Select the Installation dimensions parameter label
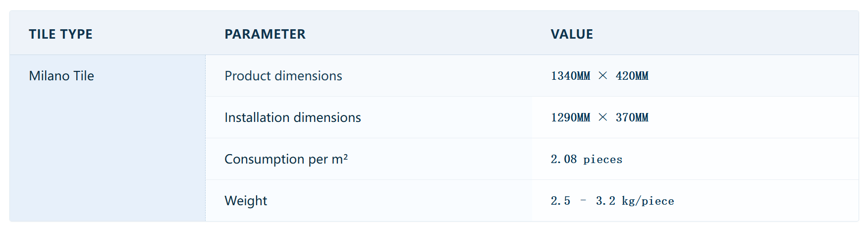The image size is (868, 228). (292, 117)
